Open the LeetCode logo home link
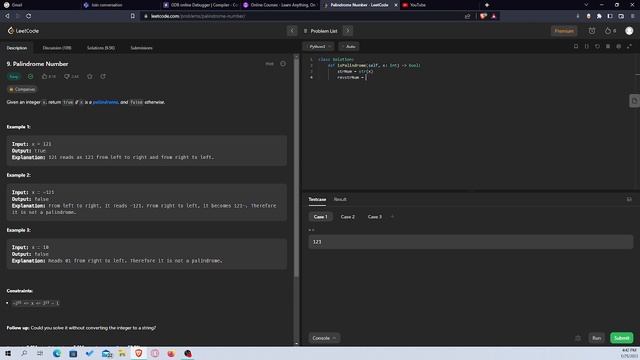Image resolution: width=640 pixels, height=360 pixels. tap(23, 31)
